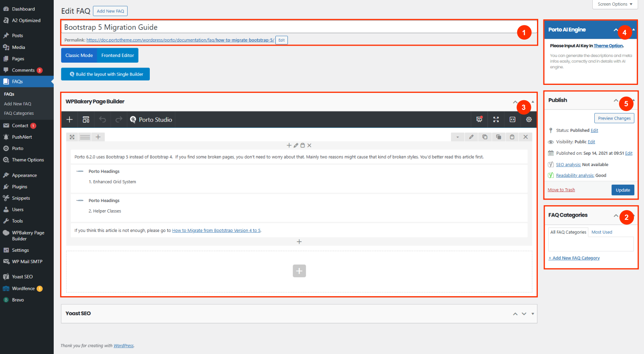Open Plugins menu in the sidebar

[x=19, y=187]
